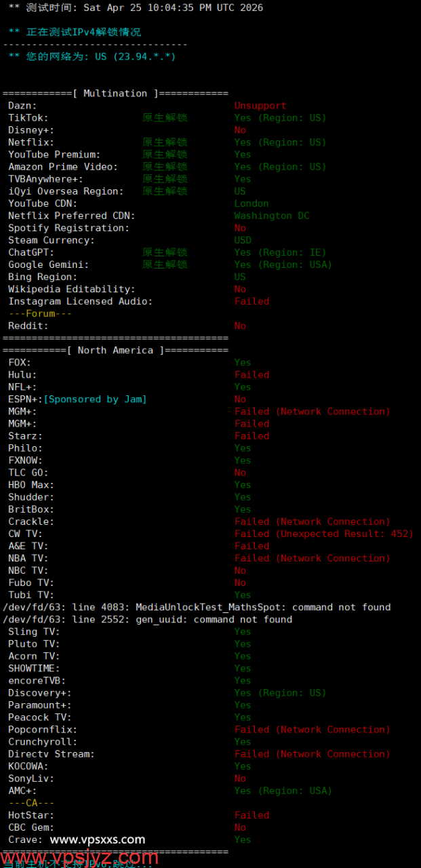Click the "iQyi Oversea Region:" label
The image size is (421, 868).
66,191
